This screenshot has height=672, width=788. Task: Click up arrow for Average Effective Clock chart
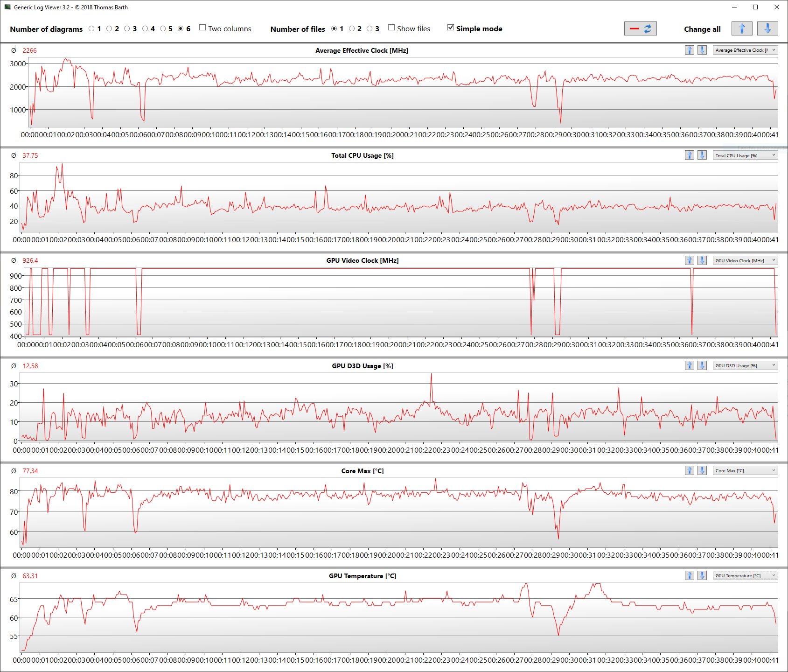689,50
